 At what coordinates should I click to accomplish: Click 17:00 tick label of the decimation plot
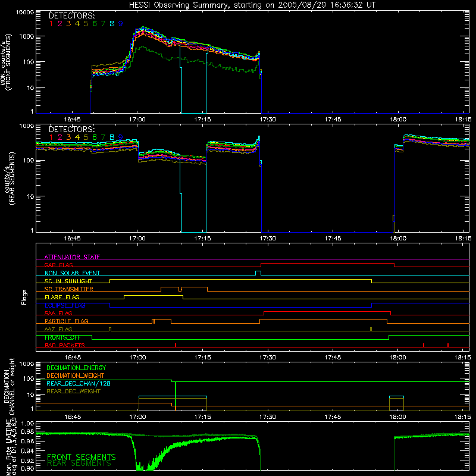pyautogui.click(x=137, y=417)
